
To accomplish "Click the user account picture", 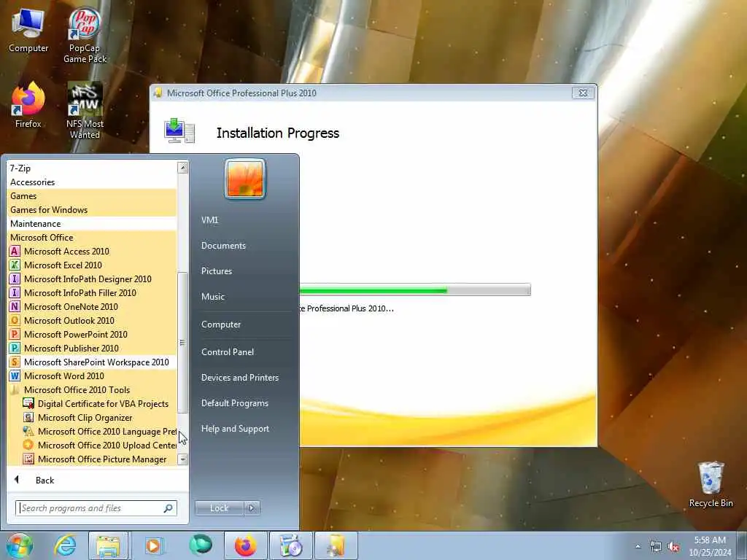I will pos(245,179).
